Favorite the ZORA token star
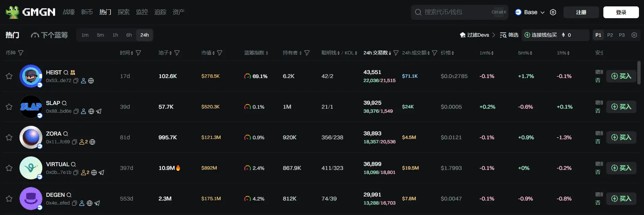Image resolution: width=644 pixels, height=215 pixels. pos(9,137)
